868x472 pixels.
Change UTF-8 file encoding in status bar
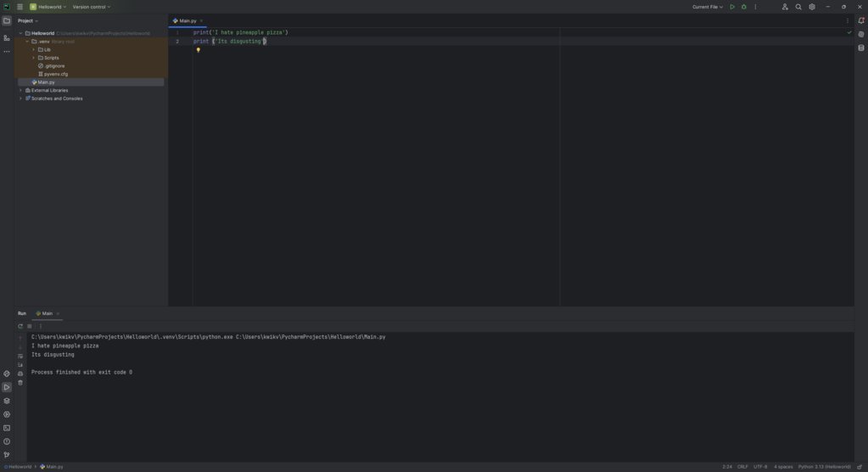[760, 467]
